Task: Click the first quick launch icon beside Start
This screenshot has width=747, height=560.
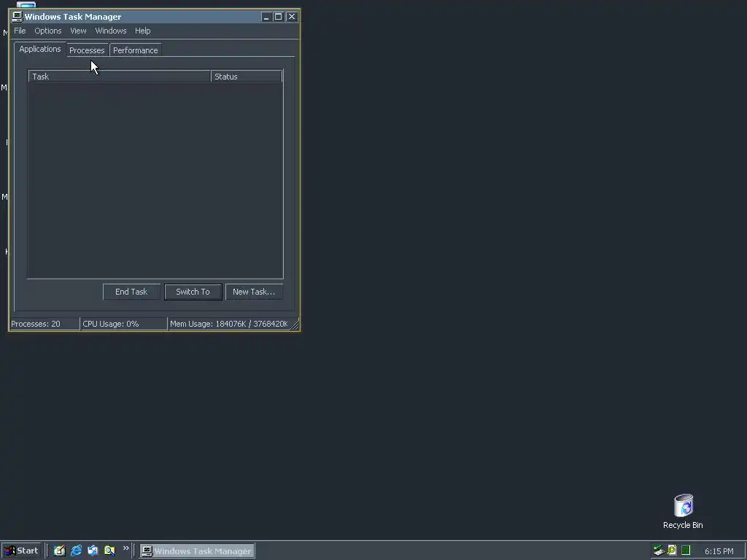Action: (x=59, y=551)
